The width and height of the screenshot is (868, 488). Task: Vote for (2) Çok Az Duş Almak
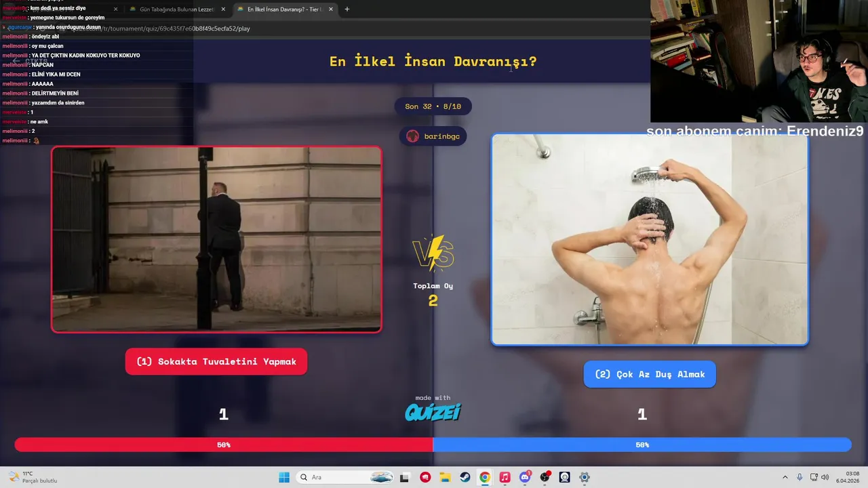[650, 374]
